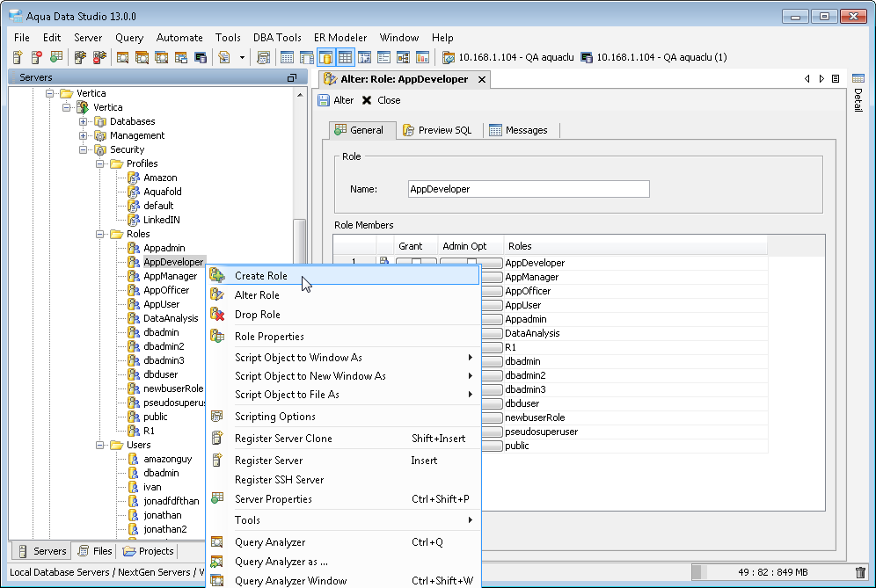This screenshot has width=876, height=588.
Task: Collapse the Vertica server node
Action: (66, 107)
